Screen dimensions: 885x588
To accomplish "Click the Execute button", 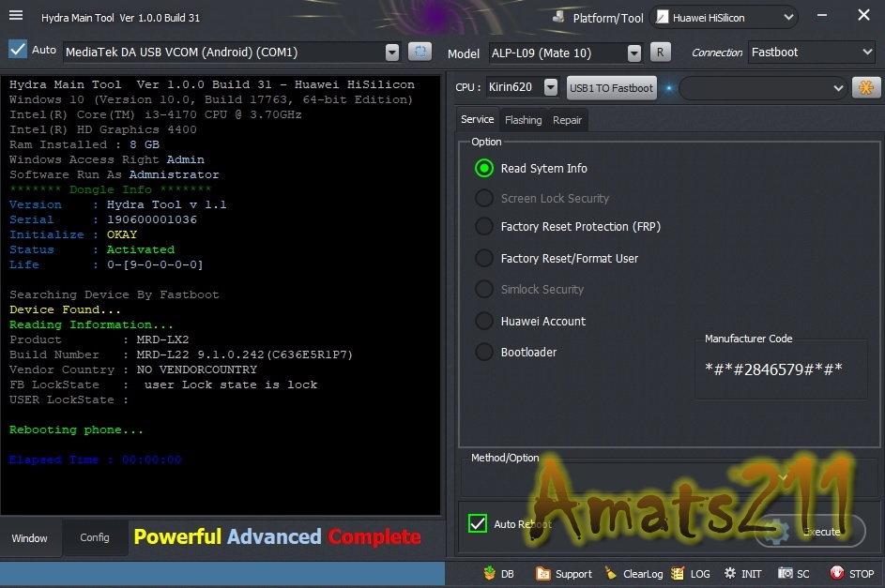I will click(x=809, y=531).
